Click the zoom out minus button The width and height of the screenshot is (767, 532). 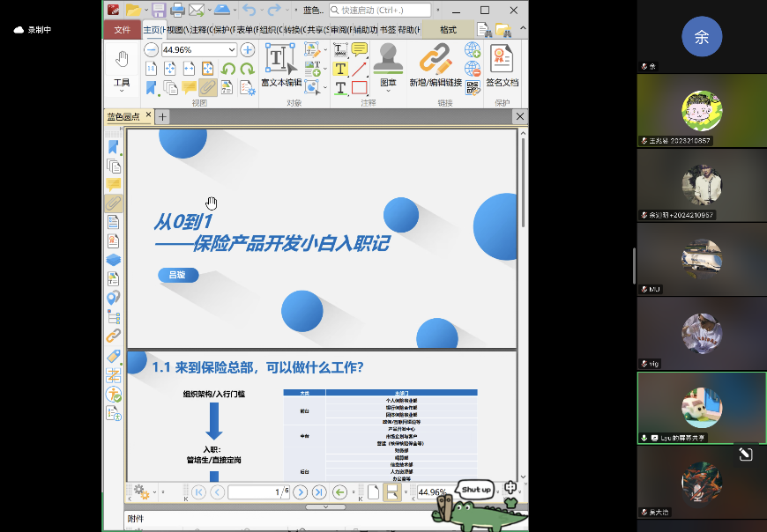(151, 50)
